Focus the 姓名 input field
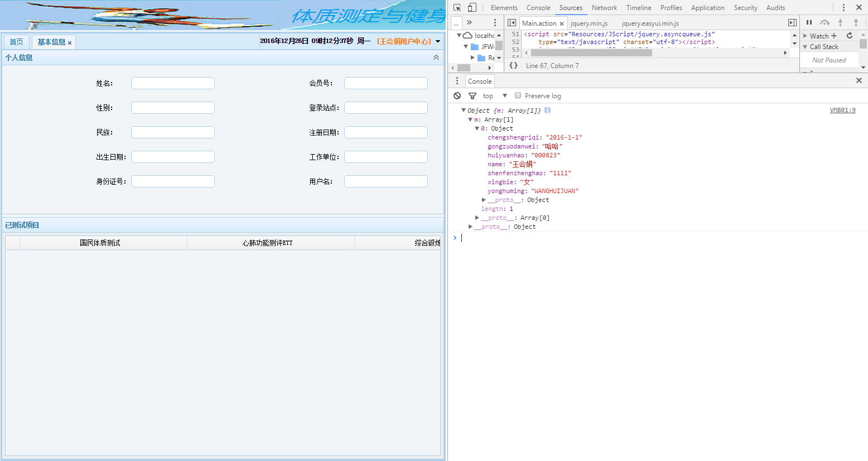 (x=173, y=83)
